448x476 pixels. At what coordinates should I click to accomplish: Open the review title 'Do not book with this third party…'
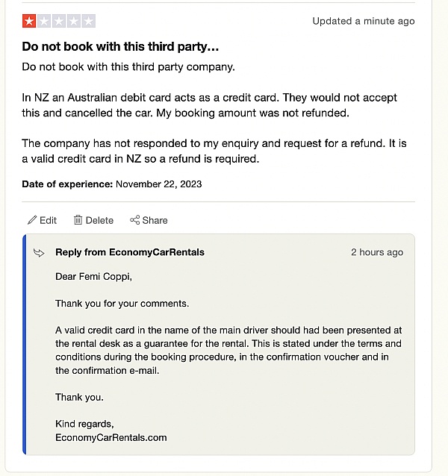[120, 46]
